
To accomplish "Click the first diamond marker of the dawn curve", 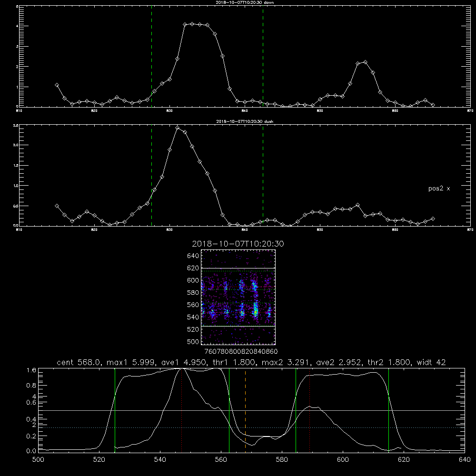I will click(57, 85).
